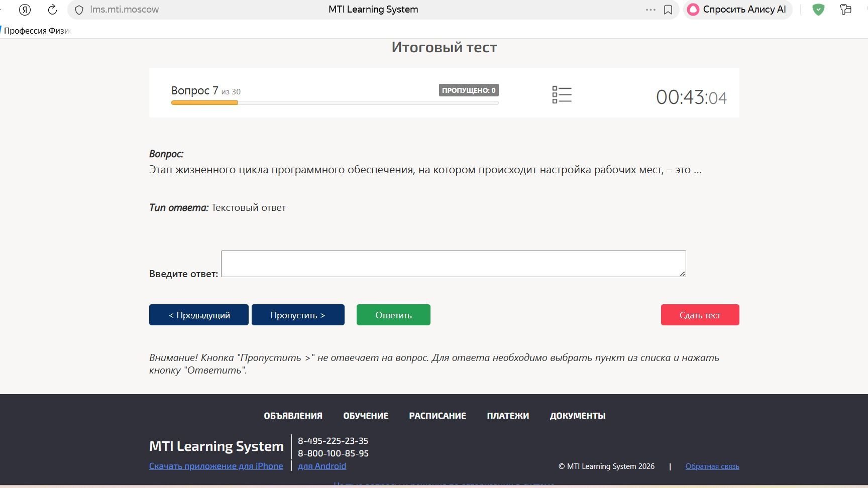Click the Вопрос 7 из 30 label
868x488 pixels.
206,91
